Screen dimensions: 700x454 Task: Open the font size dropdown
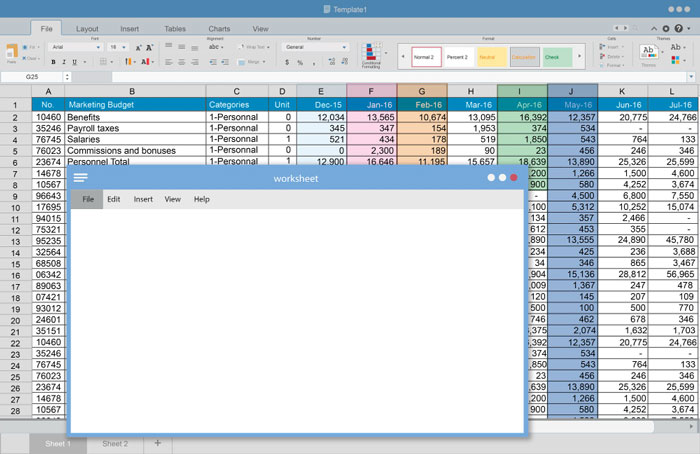coord(117,47)
